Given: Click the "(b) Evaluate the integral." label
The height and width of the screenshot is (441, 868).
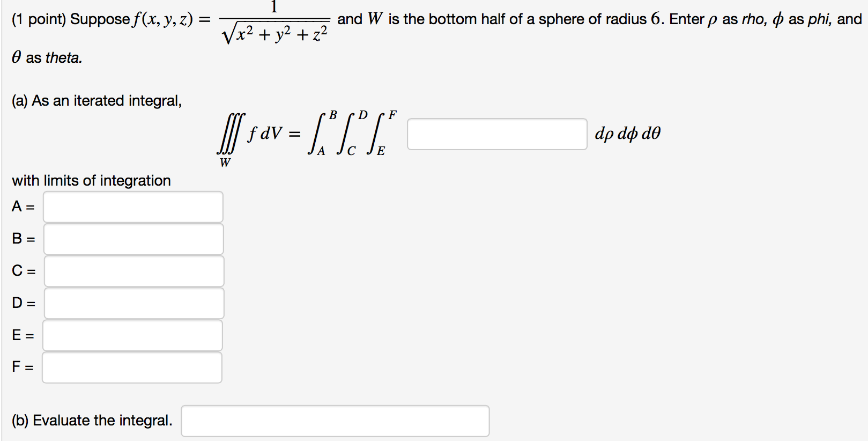Looking at the screenshot, I should [x=92, y=421].
